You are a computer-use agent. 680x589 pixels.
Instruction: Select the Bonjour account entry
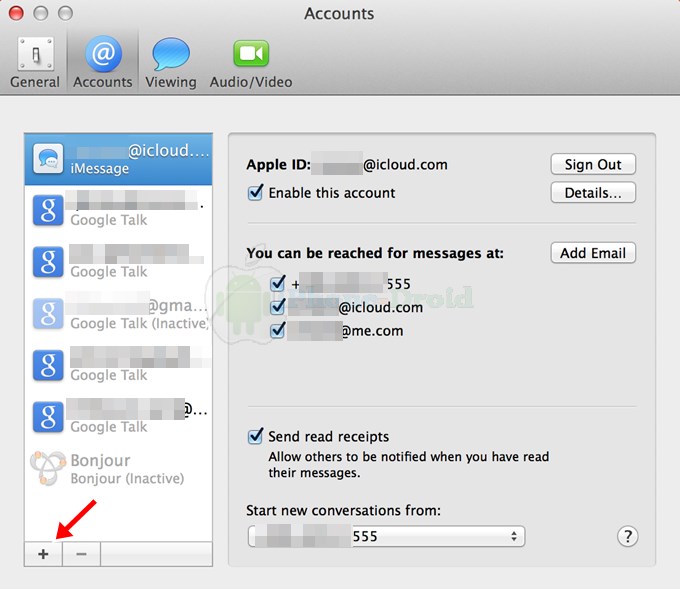click(119, 469)
